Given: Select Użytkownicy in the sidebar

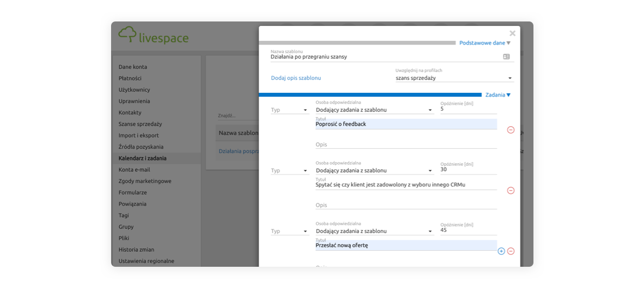Looking at the screenshot, I should click(134, 90).
